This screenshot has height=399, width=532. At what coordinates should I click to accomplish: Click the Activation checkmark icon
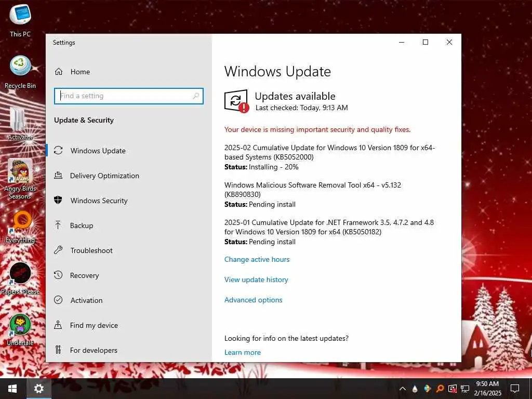(58, 300)
